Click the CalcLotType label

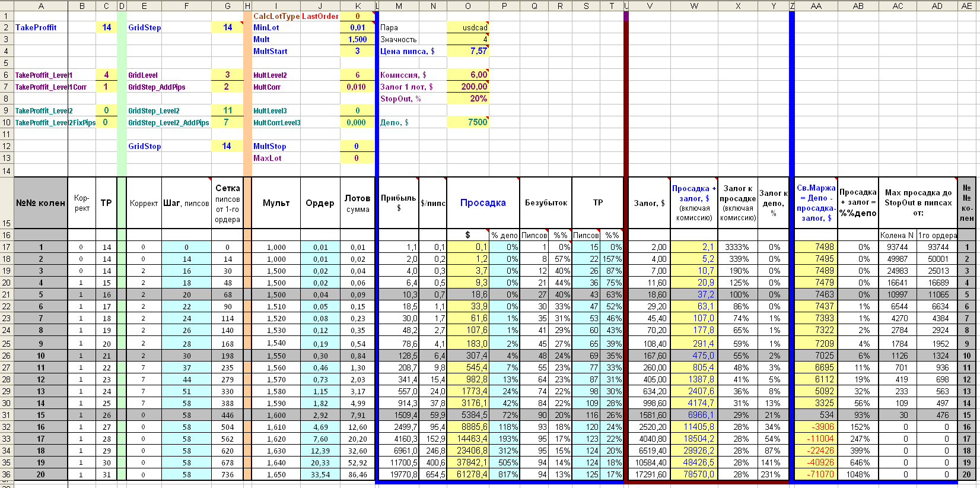276,16
